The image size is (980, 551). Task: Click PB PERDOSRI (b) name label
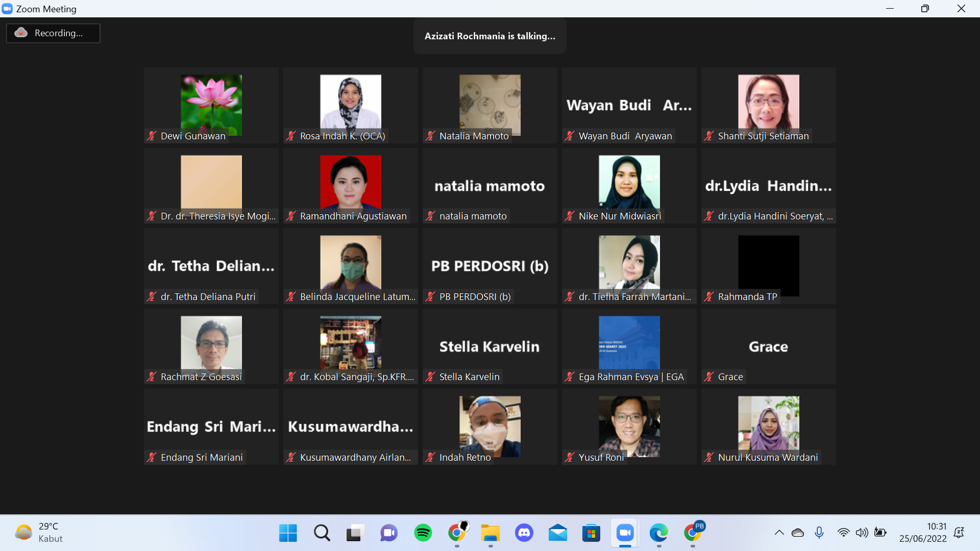(x=475, y=296)
